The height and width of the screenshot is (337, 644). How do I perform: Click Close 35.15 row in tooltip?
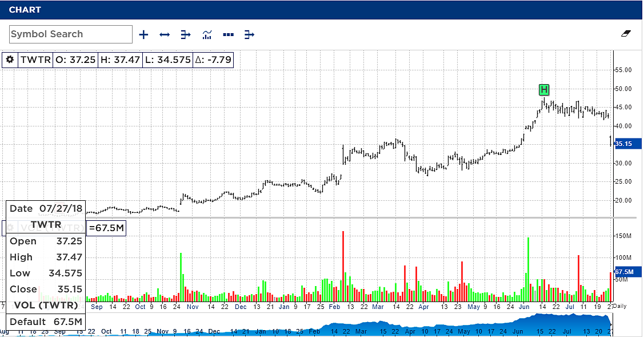(x=46, y=290)
